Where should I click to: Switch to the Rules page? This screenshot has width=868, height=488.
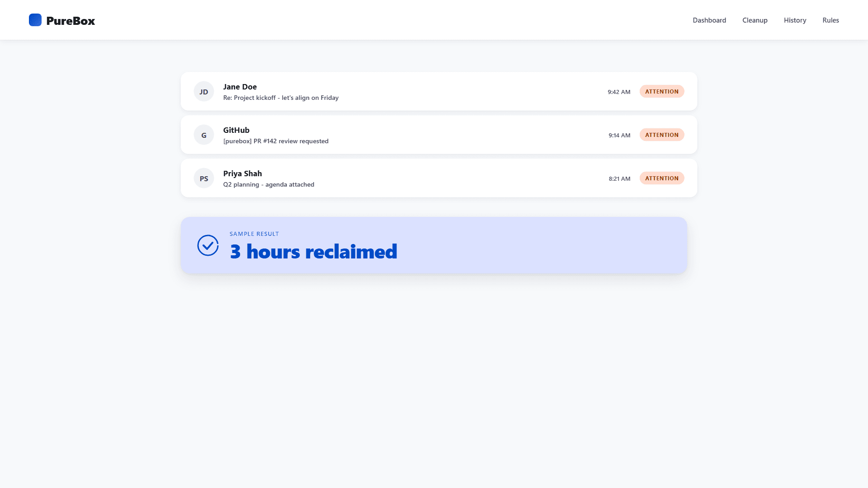point(830,20)
